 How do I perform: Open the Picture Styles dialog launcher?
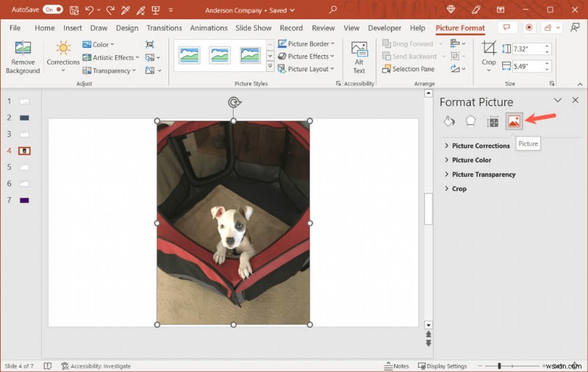[338, 84]
